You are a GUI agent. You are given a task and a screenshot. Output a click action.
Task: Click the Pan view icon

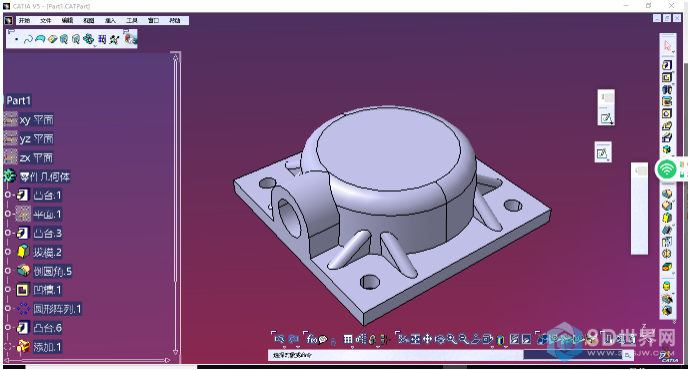427,339
